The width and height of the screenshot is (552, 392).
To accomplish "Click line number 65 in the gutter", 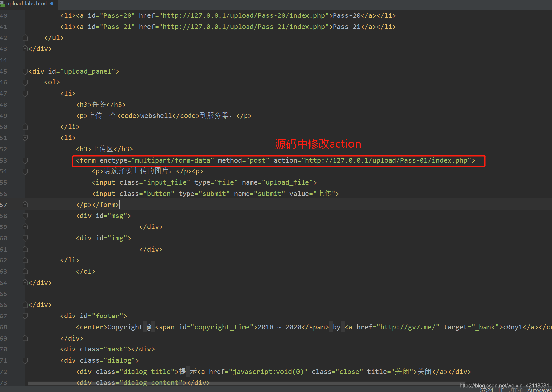I will click(x=4, y=294).
